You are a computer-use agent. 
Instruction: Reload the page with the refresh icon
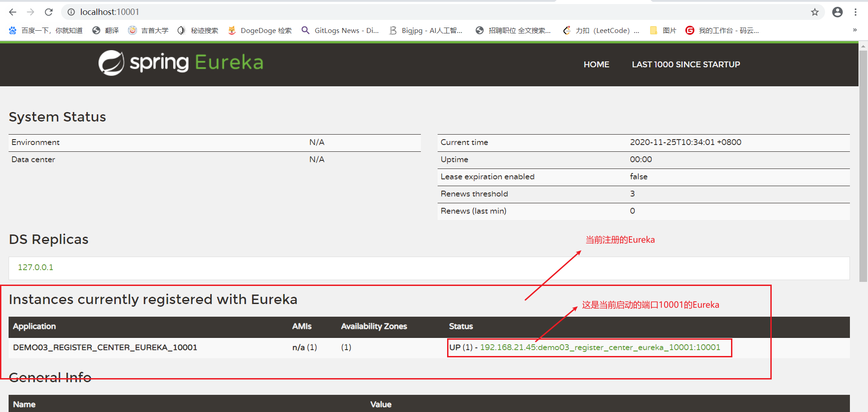[49, 12]
